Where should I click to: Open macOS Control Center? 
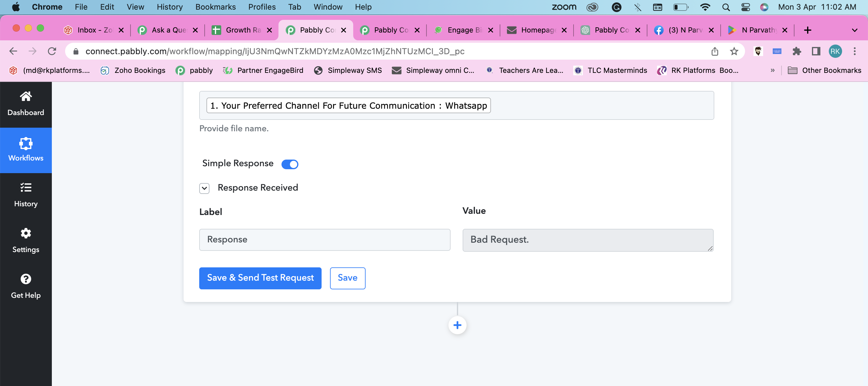coord(745,7)
